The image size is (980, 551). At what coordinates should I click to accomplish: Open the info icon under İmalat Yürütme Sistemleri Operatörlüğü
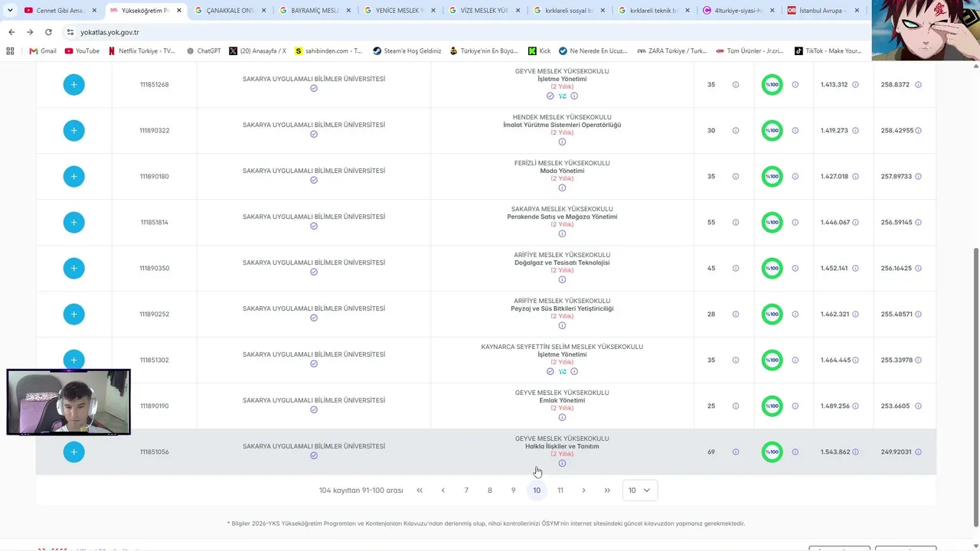point(562,142)
